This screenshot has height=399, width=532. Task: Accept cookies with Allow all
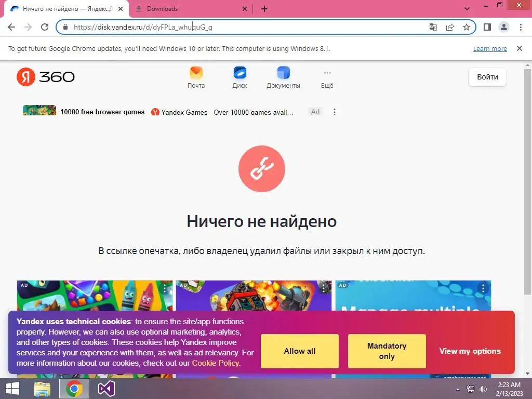300,351
